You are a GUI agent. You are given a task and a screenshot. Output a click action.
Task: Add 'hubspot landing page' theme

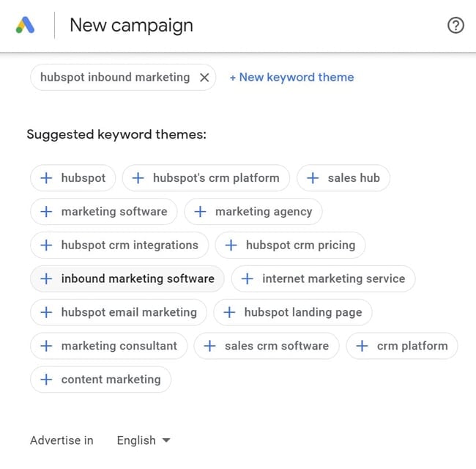[293, 312]
